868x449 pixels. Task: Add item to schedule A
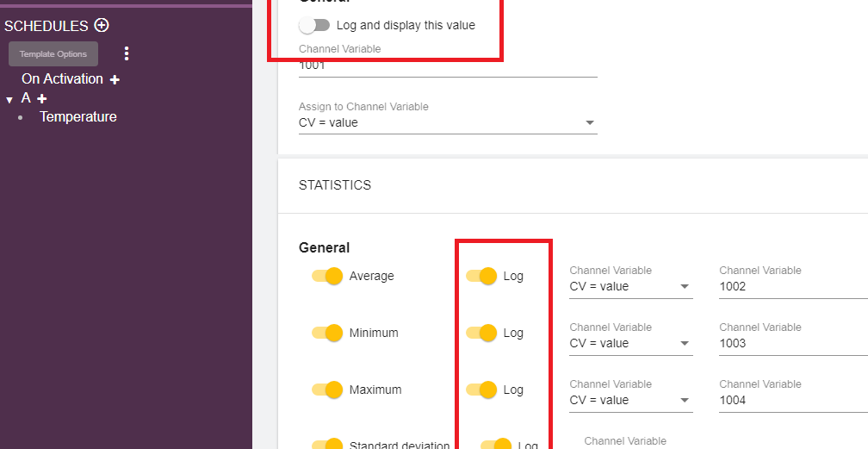(x=42, y=99)
